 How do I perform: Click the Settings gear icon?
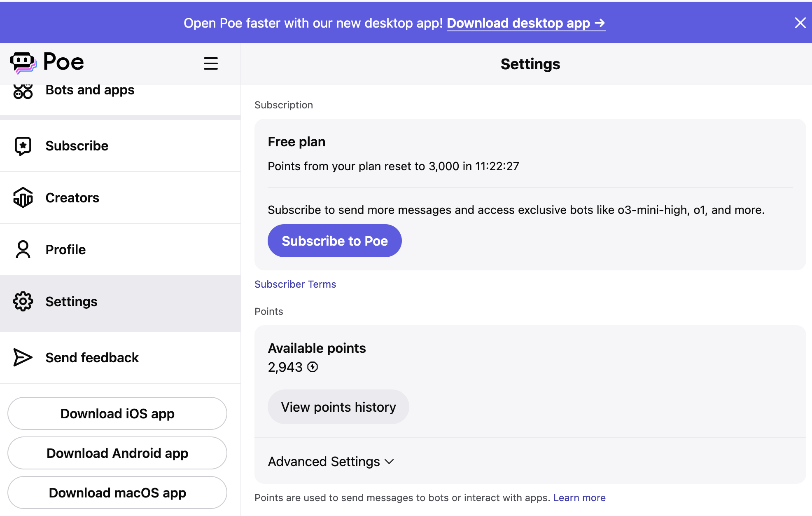coord(23,302)
